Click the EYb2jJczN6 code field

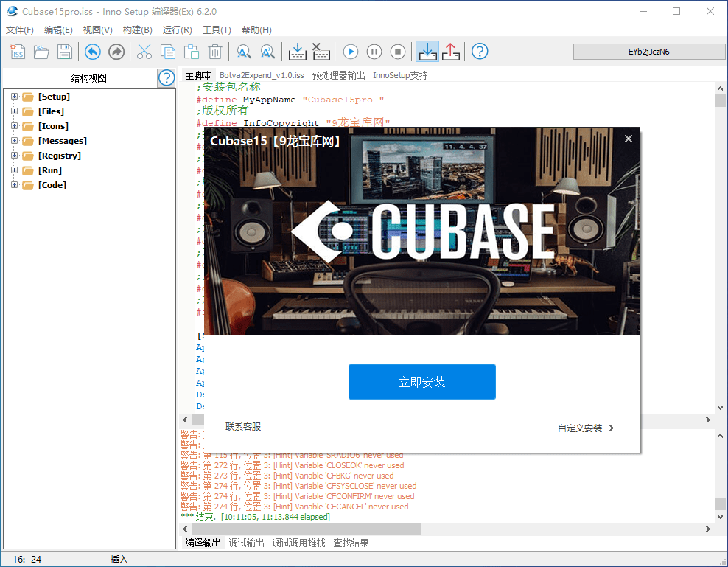click(x=648, y=52)
